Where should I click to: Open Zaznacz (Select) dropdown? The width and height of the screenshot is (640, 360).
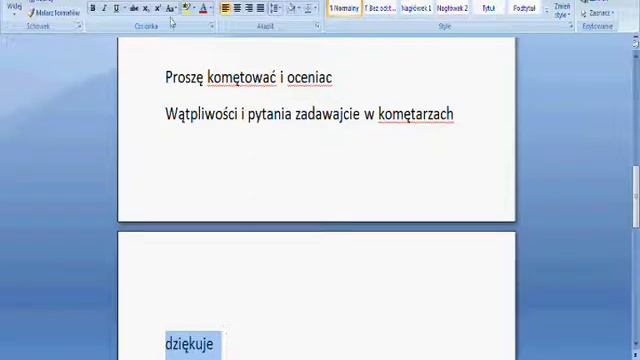click(x=598, y=13)
